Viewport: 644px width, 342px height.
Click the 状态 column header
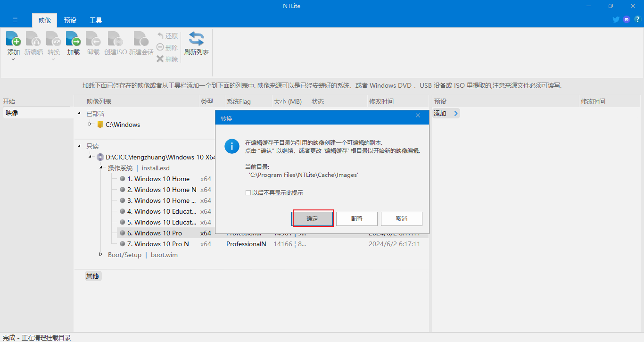click(339, 101)
